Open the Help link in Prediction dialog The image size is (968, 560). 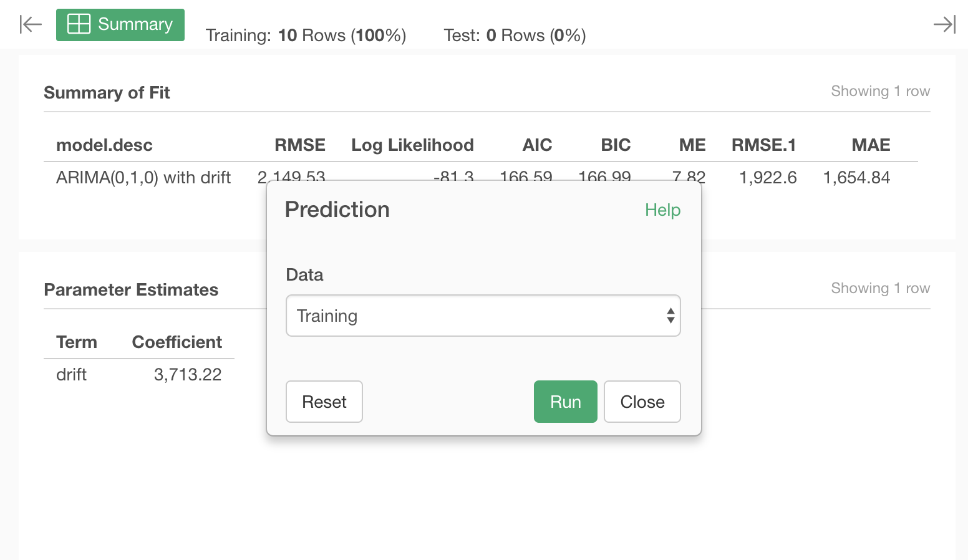[662, 210]
